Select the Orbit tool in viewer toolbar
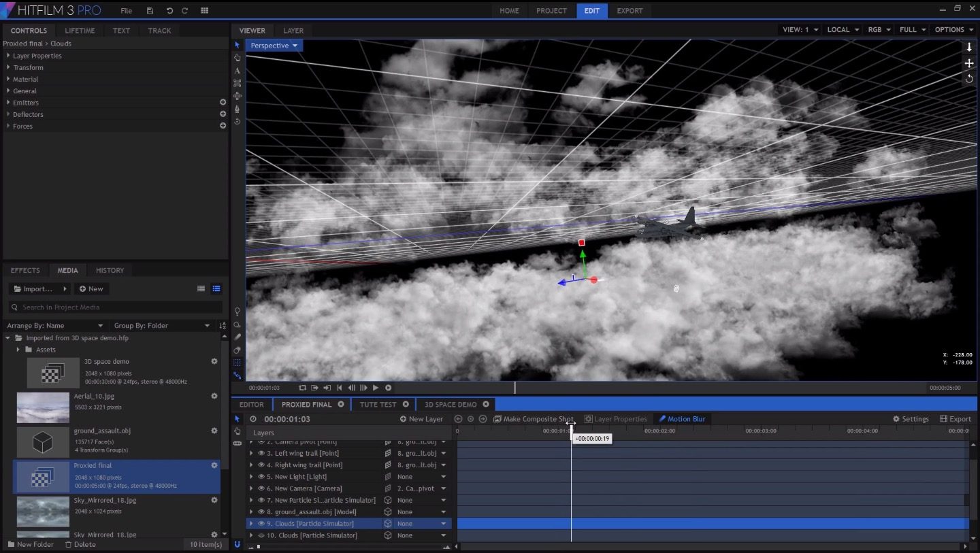Viewport: 980px width, 553px height. coord(238,122)
